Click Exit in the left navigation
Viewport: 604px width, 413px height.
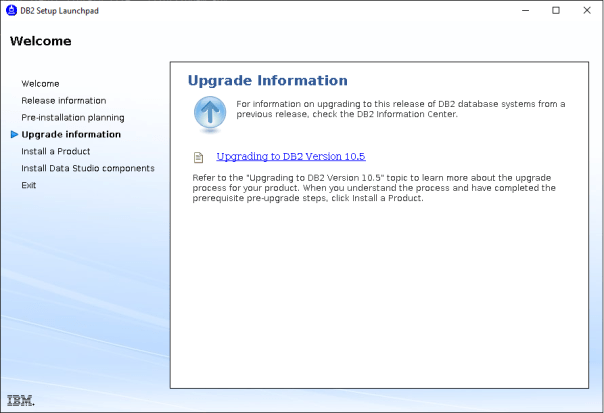28,185
